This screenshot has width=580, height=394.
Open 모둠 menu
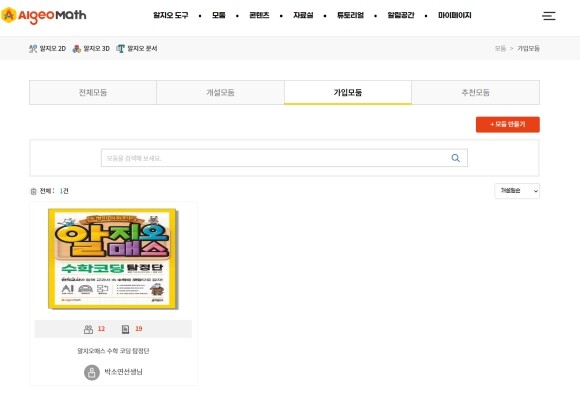(x=219, y=15)
